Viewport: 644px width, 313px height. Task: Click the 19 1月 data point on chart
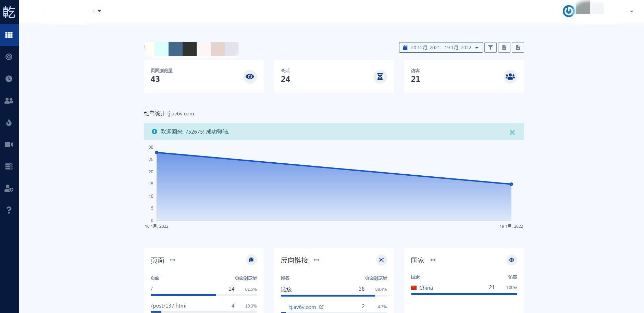(x=511, y=184)
